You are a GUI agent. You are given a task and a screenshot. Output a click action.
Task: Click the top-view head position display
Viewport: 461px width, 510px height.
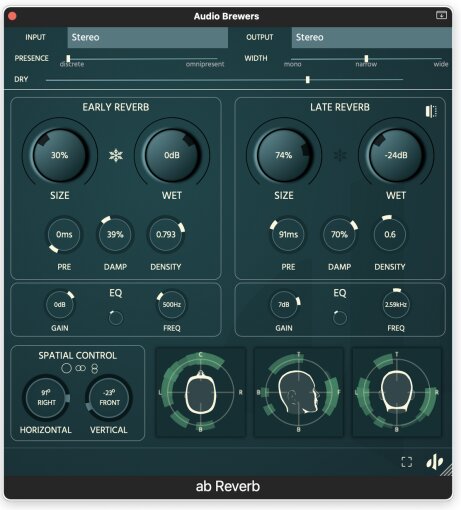(200, 392)
